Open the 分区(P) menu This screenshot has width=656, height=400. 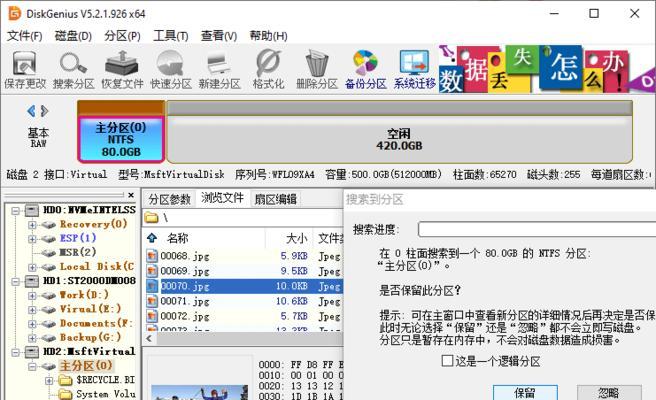click(x=122, y=36)
